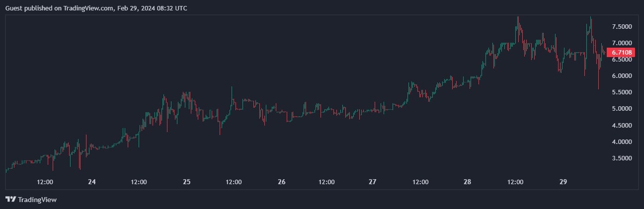This screenshot has height=209, width=644.
Task: Select date 29 on the time axis
Action: (563, 182)
